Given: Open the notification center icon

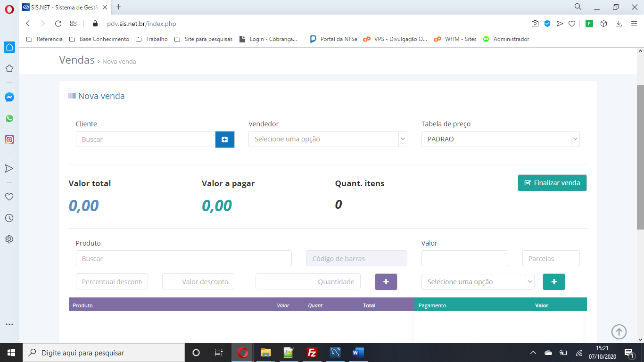Looking at the screenshot, I should click(628, 353).
